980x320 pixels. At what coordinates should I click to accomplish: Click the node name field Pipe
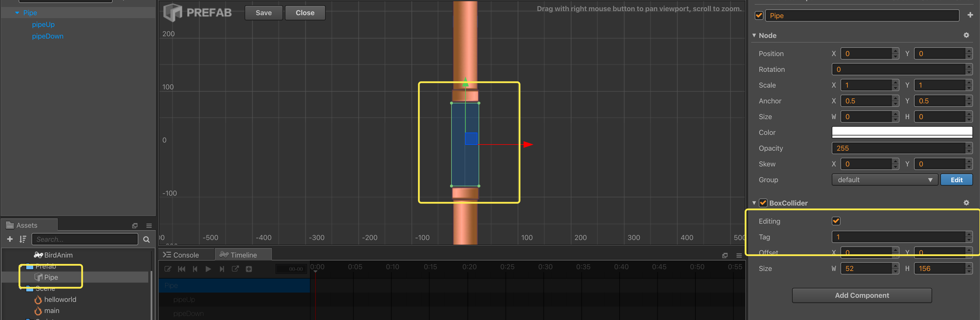coord(862,15)
